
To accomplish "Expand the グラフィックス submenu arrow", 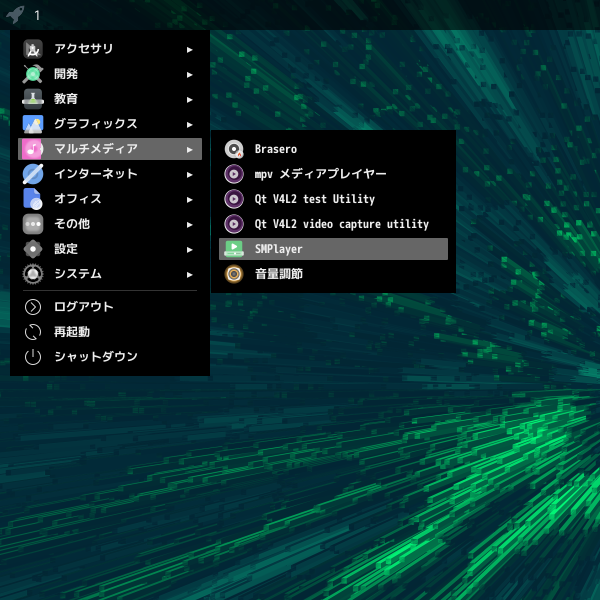I will click(190, 124).
